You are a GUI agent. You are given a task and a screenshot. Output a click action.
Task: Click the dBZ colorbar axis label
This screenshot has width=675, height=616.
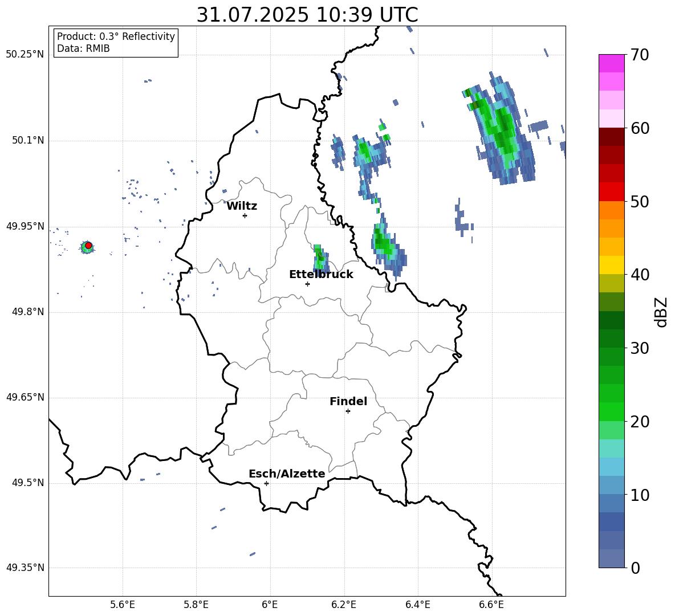661,312
